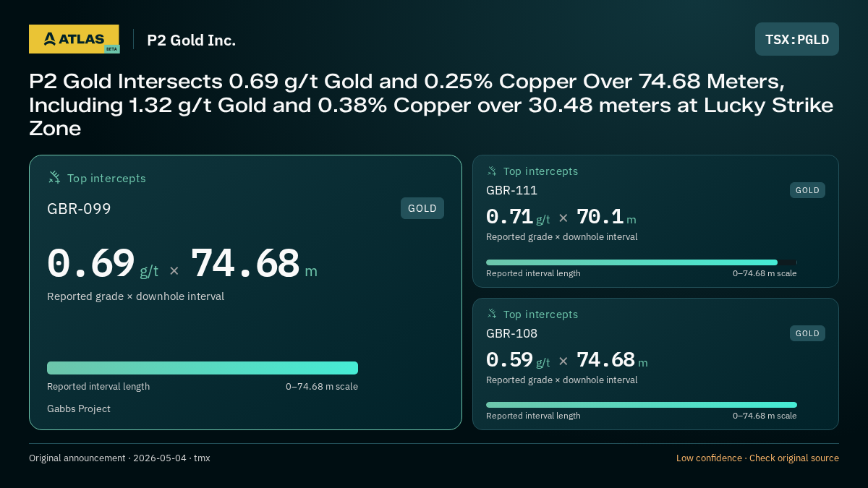Click the 0.69 g/t grade value
Screen dimensions: 868x488
pos(103,264)
